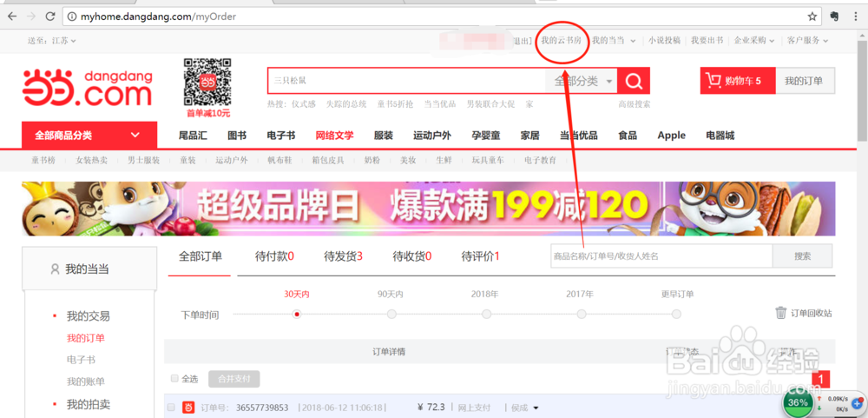Expand the 侯成 recipient dropdown arrow
Image resolution: width=868 pixels, height=418 pixels.
click(x=536, y=408)
